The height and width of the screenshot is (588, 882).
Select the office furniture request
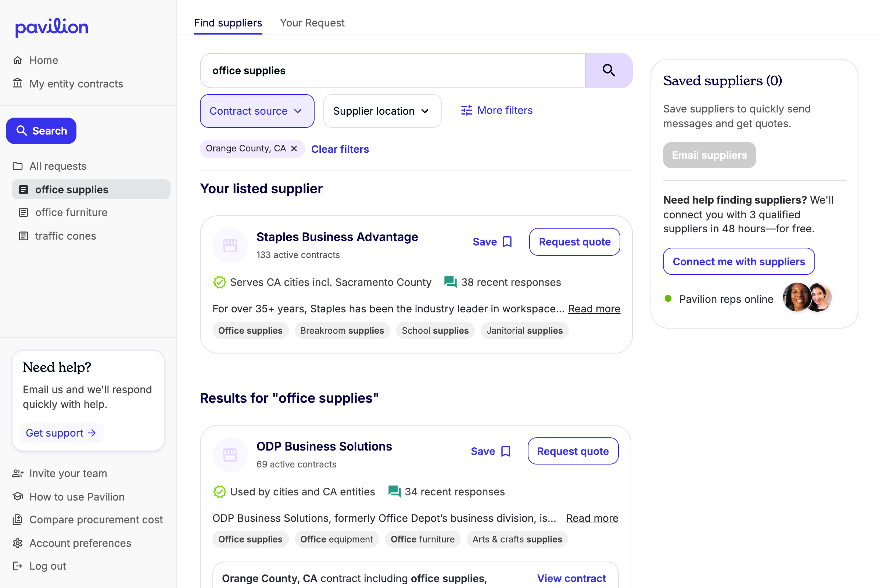[91, 213]
